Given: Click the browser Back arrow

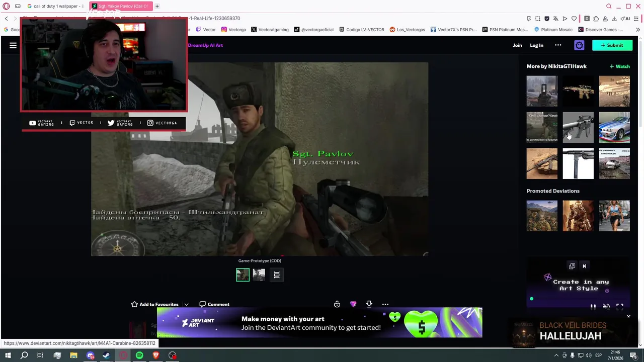Looking at the screenshot, I should click(7, 19).
